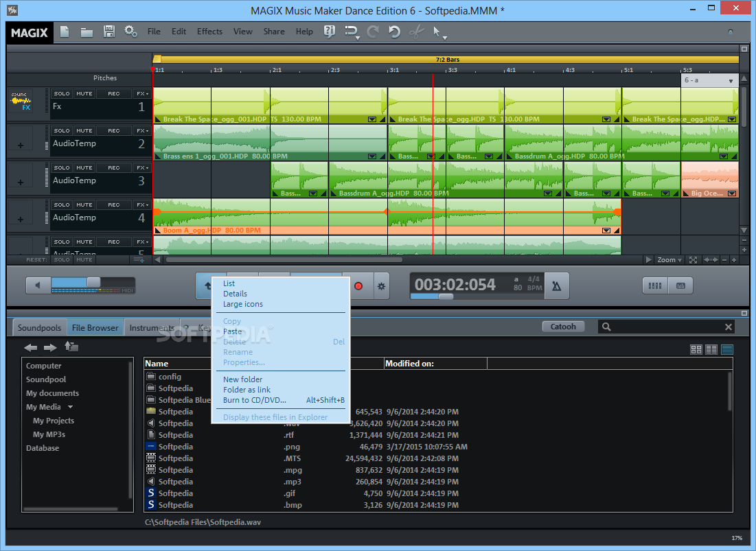Go back with the left arrow in File Browser

coord(31,347)
